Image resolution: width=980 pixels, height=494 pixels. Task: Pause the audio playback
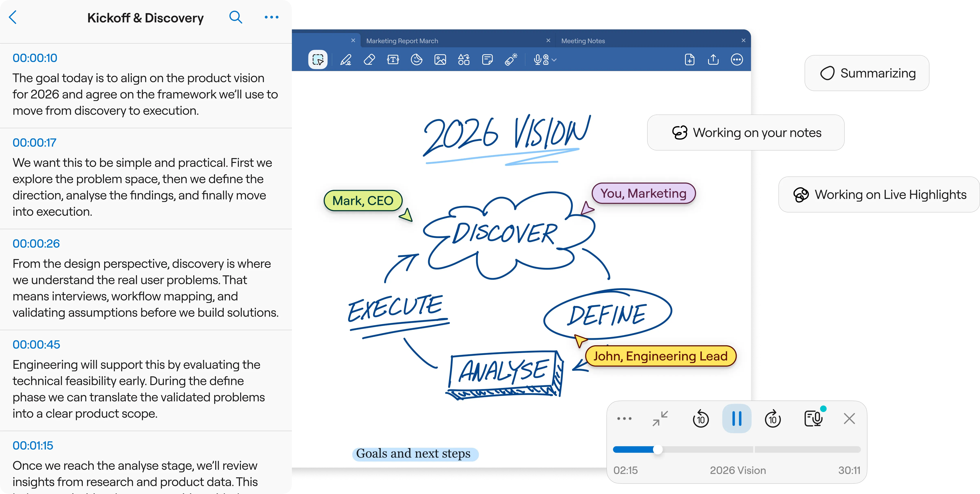coord(736,419)
